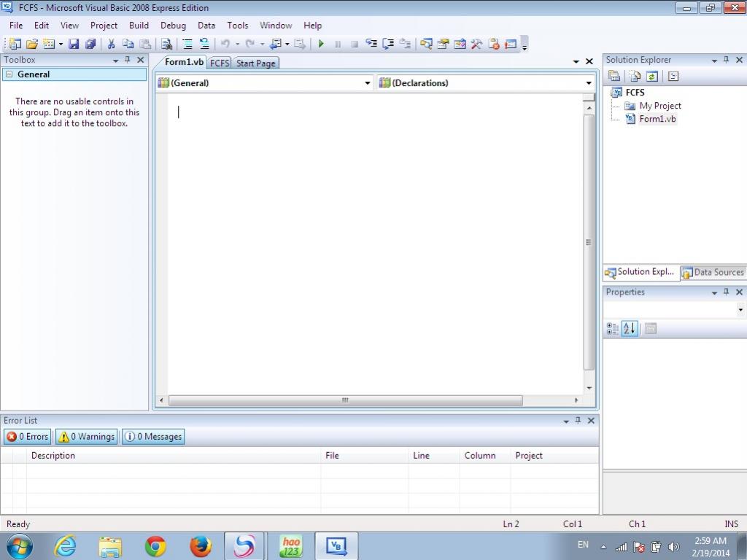Toggle auto-hide pin on Error List panel
747x560 pixels.
578,421
